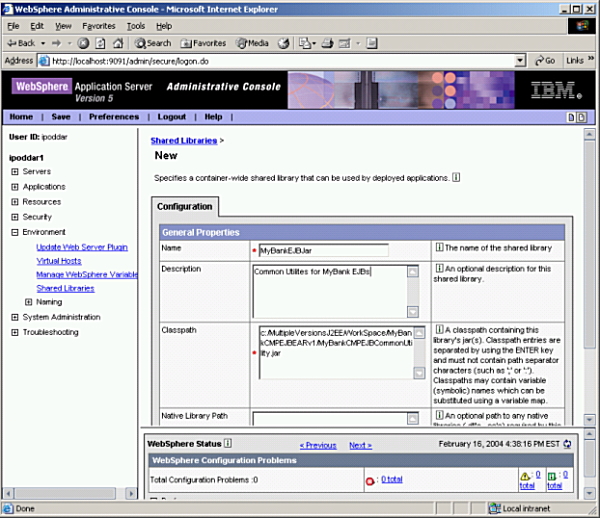Click Description box scroll down arrow
The height and width of the screenshot is (518, 600).
pos(413,312)
